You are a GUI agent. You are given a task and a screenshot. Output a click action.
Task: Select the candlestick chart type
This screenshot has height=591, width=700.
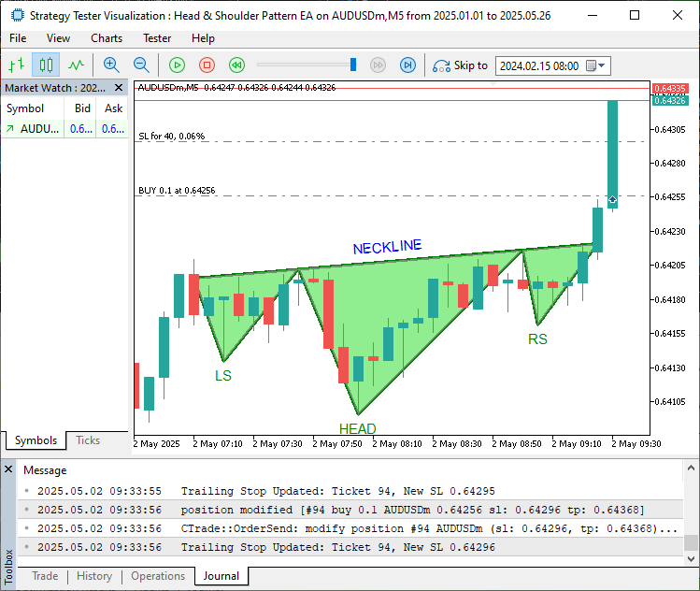pyautogui.click(x=46, y=65)
